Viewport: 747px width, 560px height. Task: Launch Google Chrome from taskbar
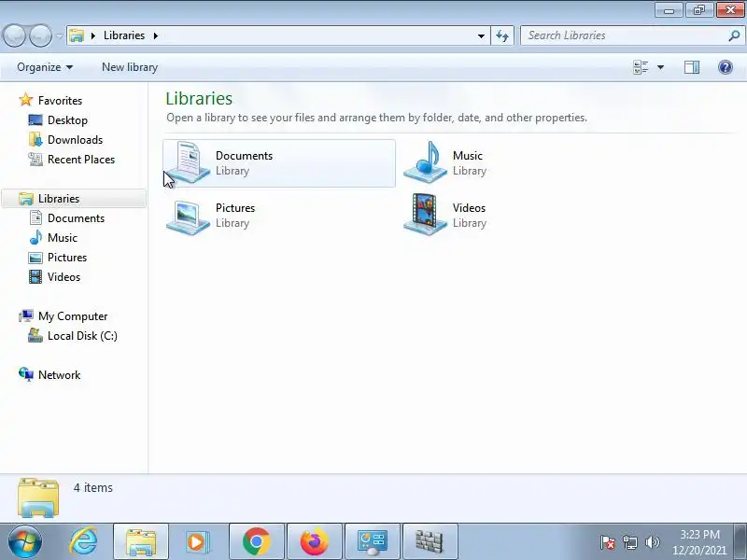click(x=256, y=541)
